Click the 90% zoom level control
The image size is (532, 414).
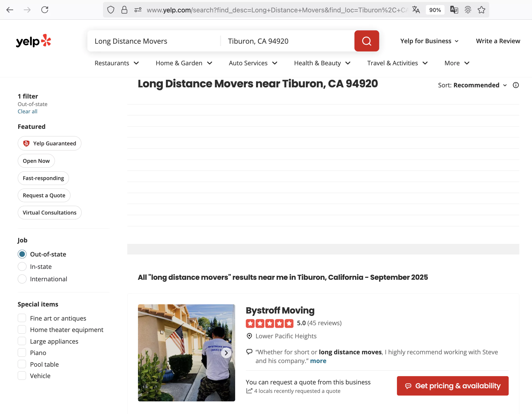[x=435, y=10]
